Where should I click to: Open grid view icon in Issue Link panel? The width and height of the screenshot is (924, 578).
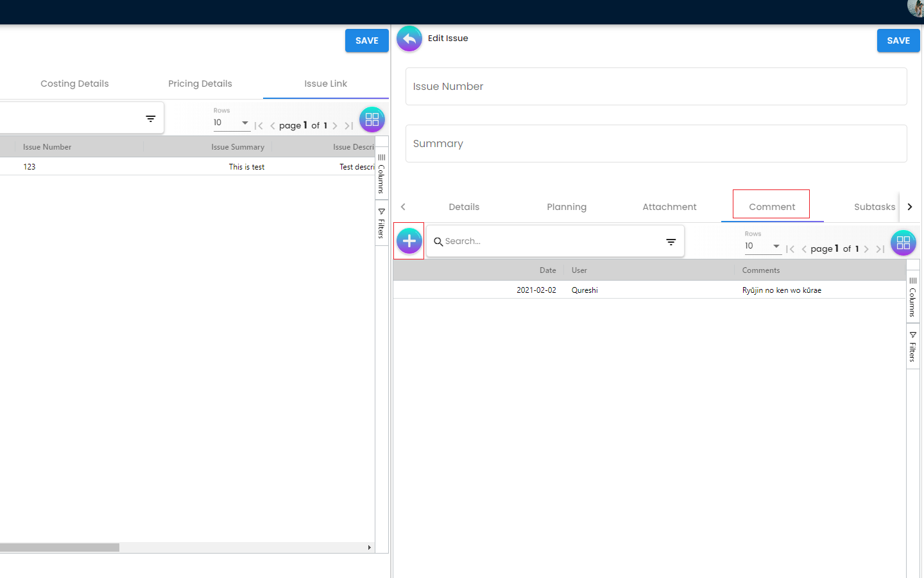click(372, 119)
